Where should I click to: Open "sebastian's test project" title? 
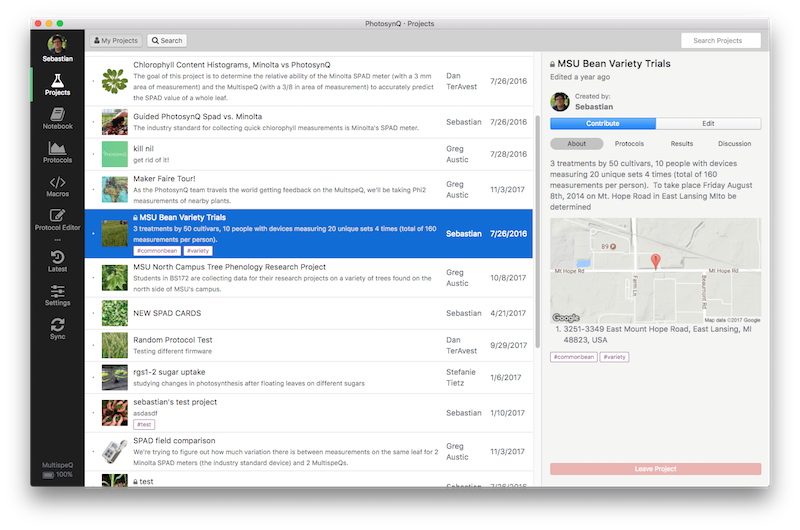point(175,402)
